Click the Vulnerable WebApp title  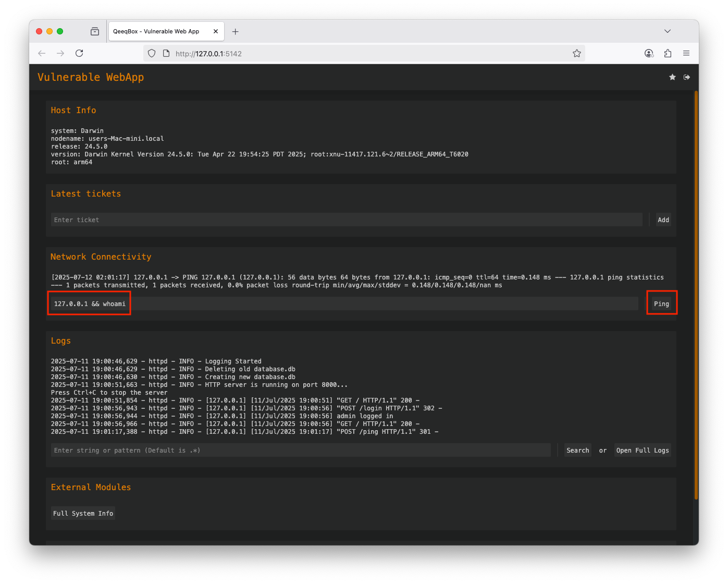(x=91, y=77)
